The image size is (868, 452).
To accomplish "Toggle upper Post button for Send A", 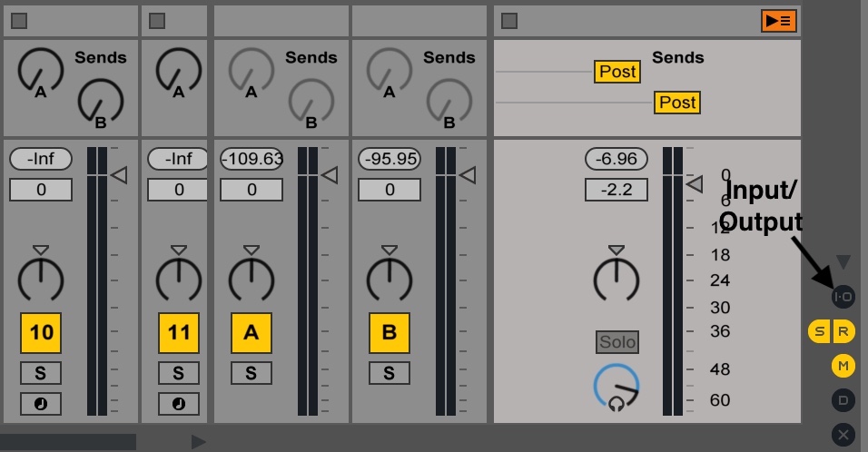I will [x=617, y=72].
